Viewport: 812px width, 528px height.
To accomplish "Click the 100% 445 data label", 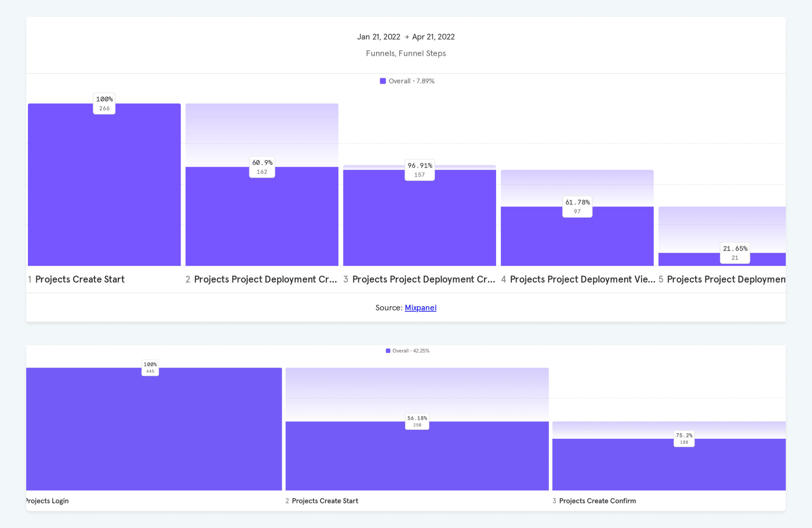I will tap(150, 368).
